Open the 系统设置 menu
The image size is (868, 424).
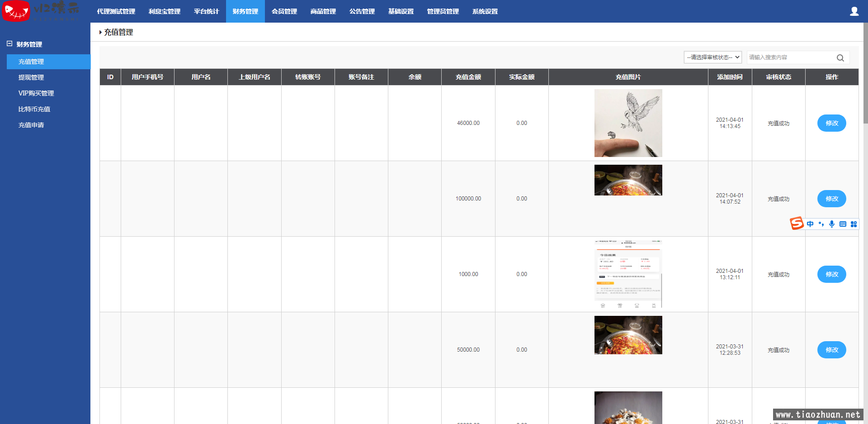485,11
